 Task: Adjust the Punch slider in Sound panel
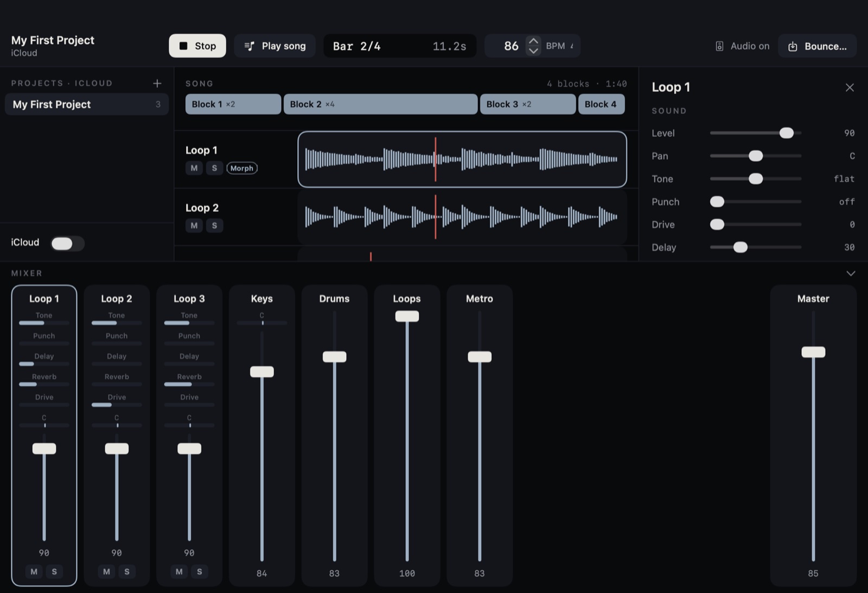pyautogui.click(x=756, y=201)
